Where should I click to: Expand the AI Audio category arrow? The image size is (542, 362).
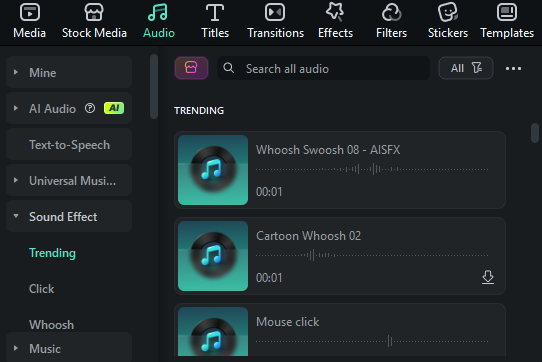pos(16,108)
